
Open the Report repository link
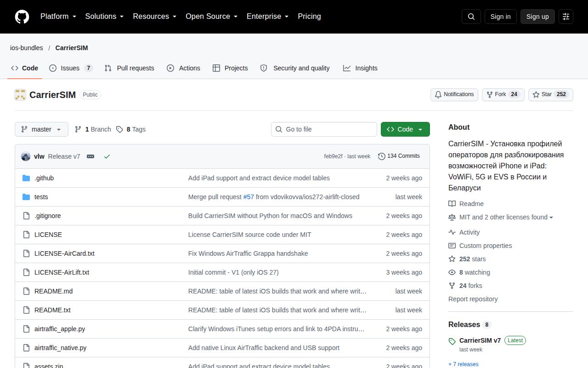pyautogui.click(x=473, y=299)
